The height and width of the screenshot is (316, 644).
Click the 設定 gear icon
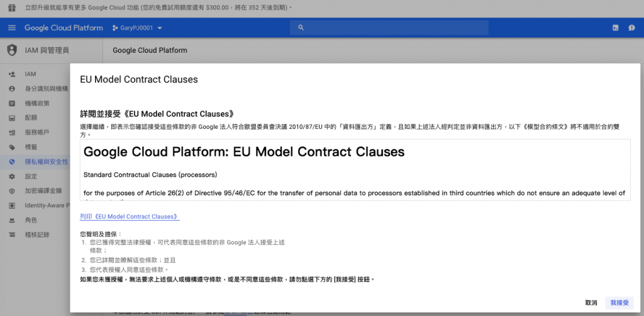point(12,177)
